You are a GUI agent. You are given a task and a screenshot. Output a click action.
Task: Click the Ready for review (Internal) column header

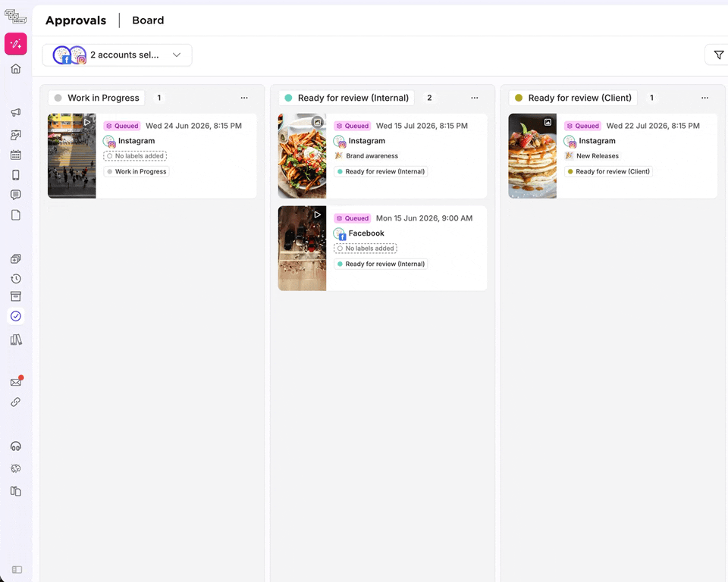pyautogui.click(x=347, y=98)
